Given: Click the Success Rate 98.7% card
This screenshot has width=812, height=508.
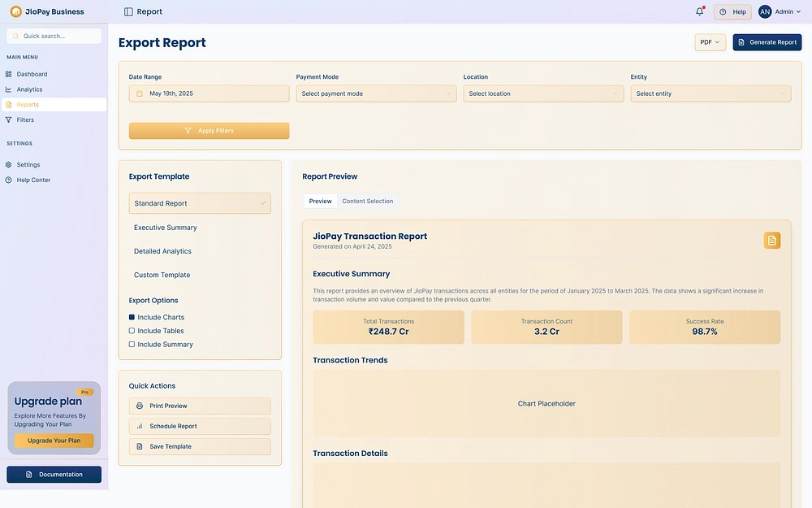Looking at the screenshot, I should pyautogui.click(x=705, y=327).
